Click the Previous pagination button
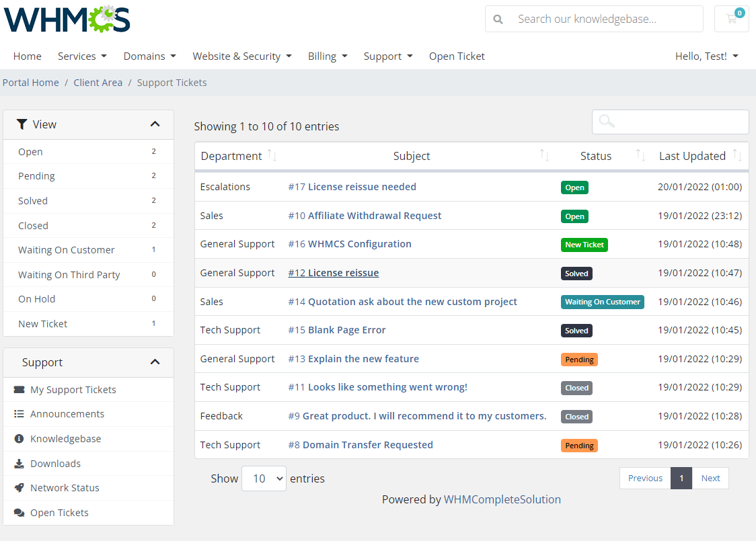756x541 pixels. (645, 478)
